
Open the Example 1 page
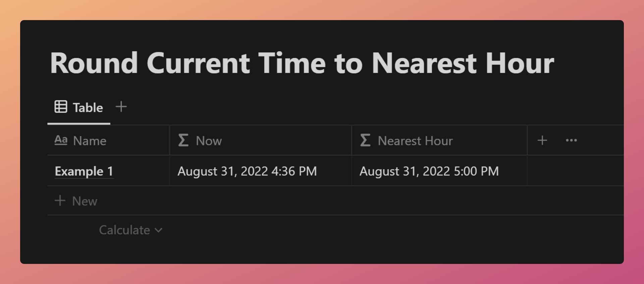pos(84,171)
